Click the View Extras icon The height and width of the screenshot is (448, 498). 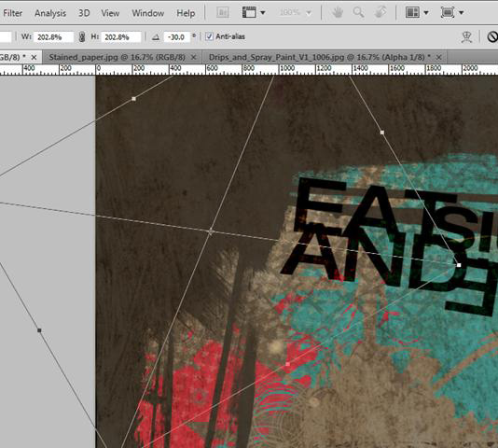[x=249, y=12]
